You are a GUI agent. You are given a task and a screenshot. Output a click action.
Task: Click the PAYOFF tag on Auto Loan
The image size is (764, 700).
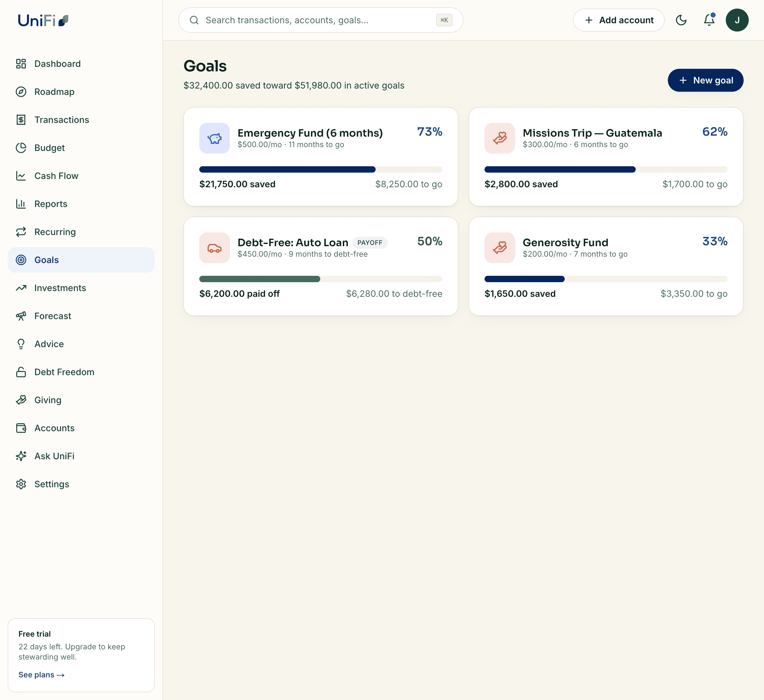click(370, 243)
